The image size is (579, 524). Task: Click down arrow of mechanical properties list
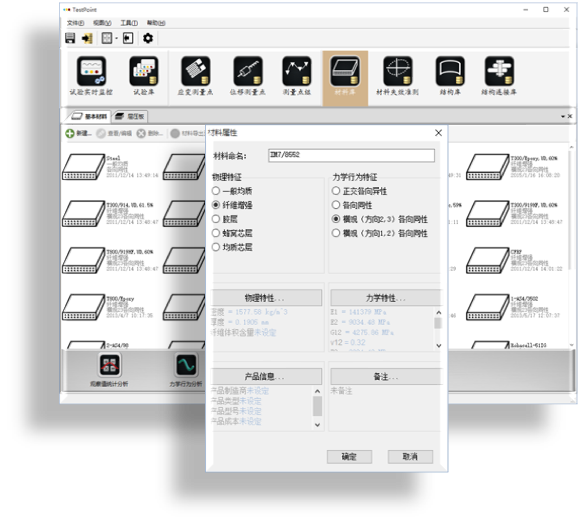(438, 346)
